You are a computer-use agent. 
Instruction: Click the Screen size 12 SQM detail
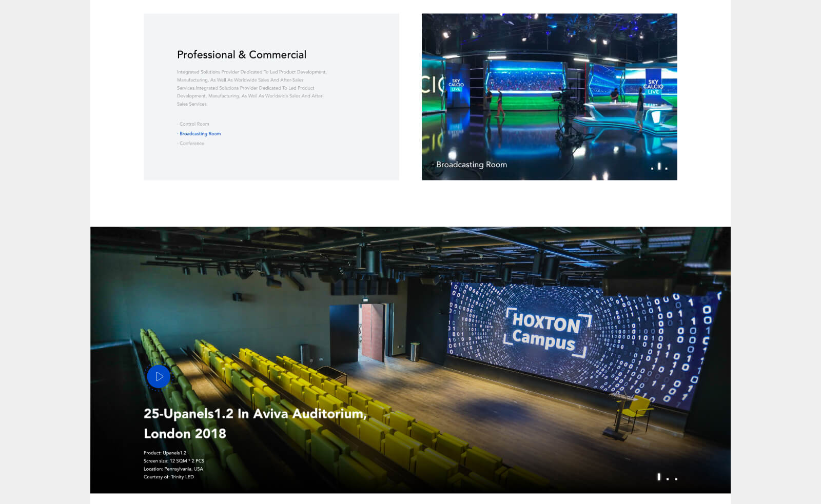point(174,461)
